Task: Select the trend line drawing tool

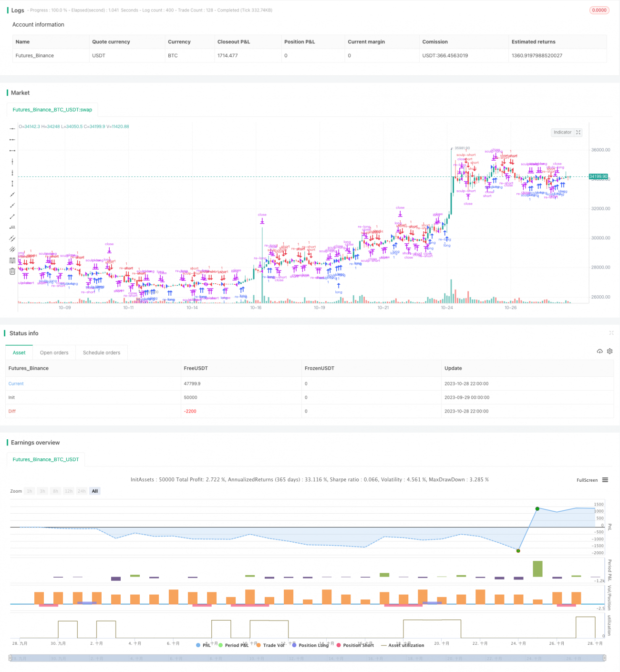Action: (x=12, y=216)
